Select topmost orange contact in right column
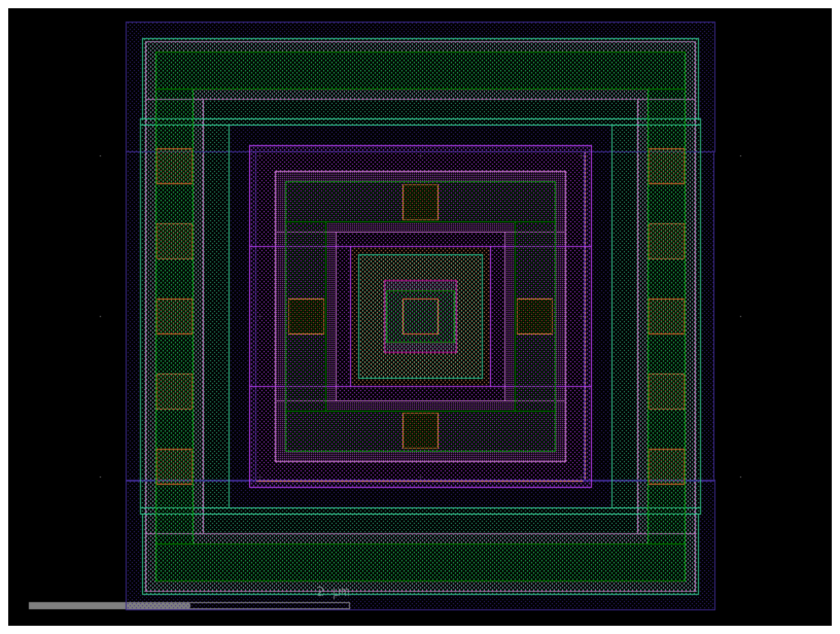 667,166
